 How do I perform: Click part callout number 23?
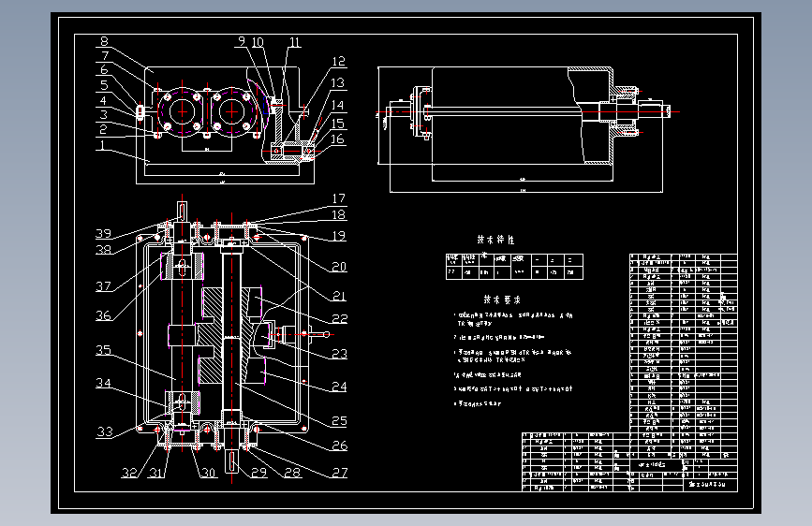click(x=340, y=354)
